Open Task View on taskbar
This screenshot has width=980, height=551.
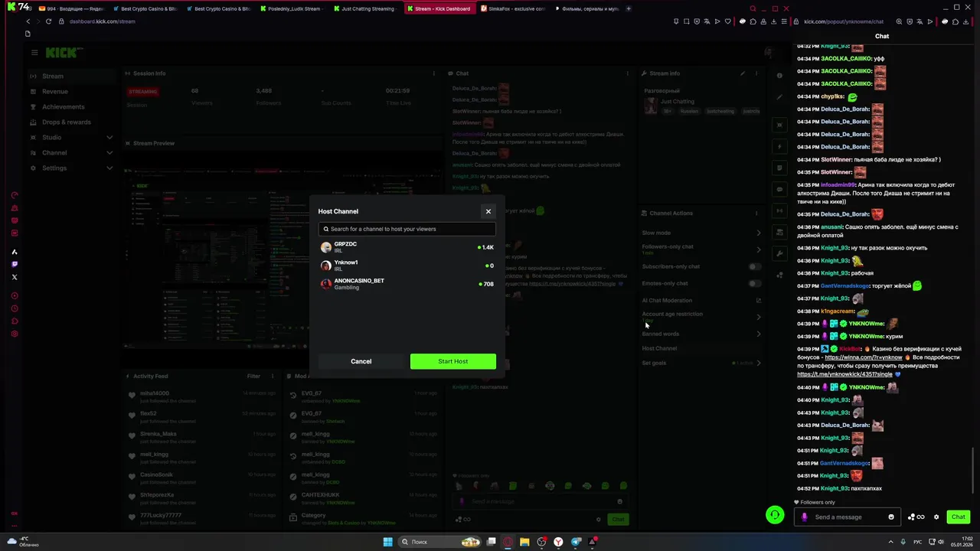pos(491,542)
